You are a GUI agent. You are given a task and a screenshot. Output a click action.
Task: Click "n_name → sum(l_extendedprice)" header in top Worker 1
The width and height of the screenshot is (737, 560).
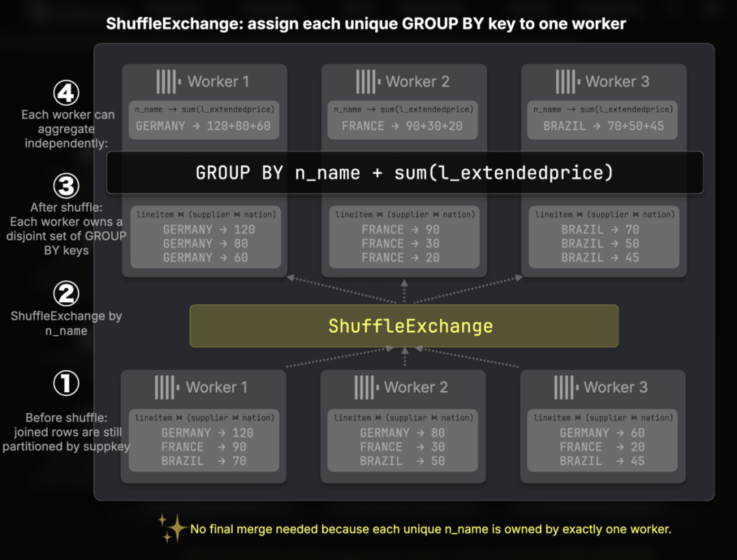click(x=205, y=109)
